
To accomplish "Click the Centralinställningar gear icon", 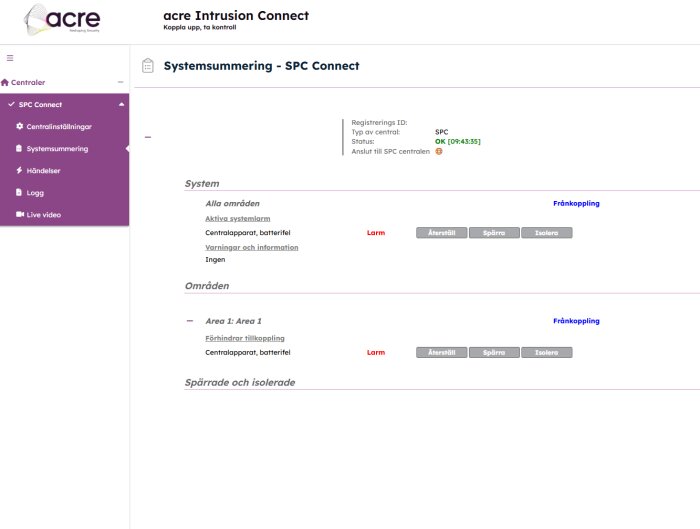I will click(x=19, y=126).
